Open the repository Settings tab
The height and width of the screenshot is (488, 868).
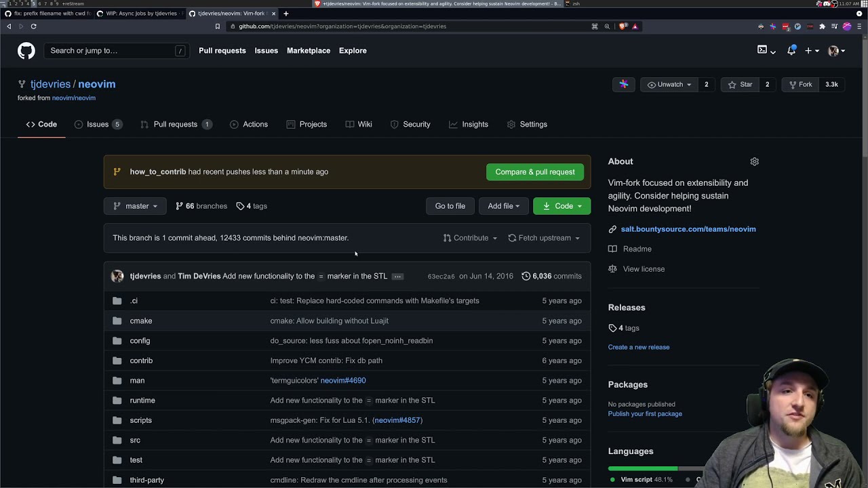pyautogui.click(x=527, y=124)
